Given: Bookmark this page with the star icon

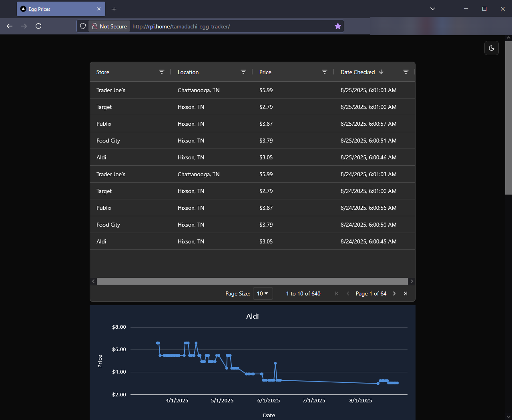Looking at the screenshot, I should click(338, 26).
